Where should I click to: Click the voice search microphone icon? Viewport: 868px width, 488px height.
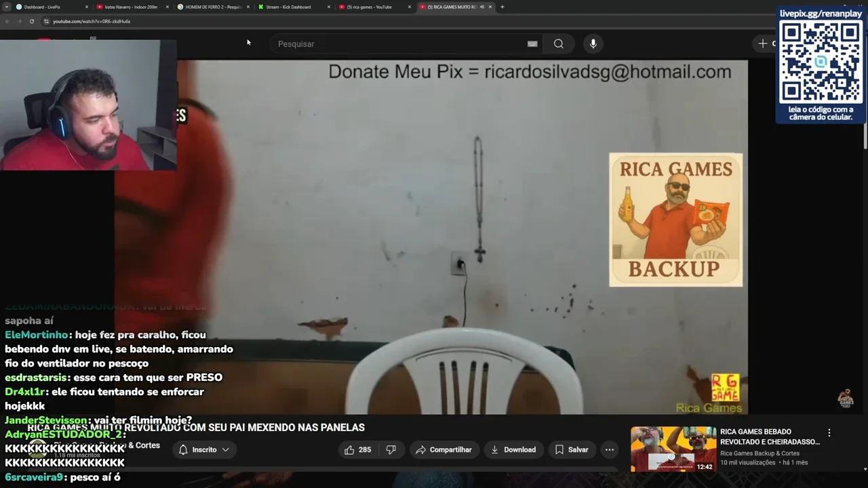click(x=593, y=43)
